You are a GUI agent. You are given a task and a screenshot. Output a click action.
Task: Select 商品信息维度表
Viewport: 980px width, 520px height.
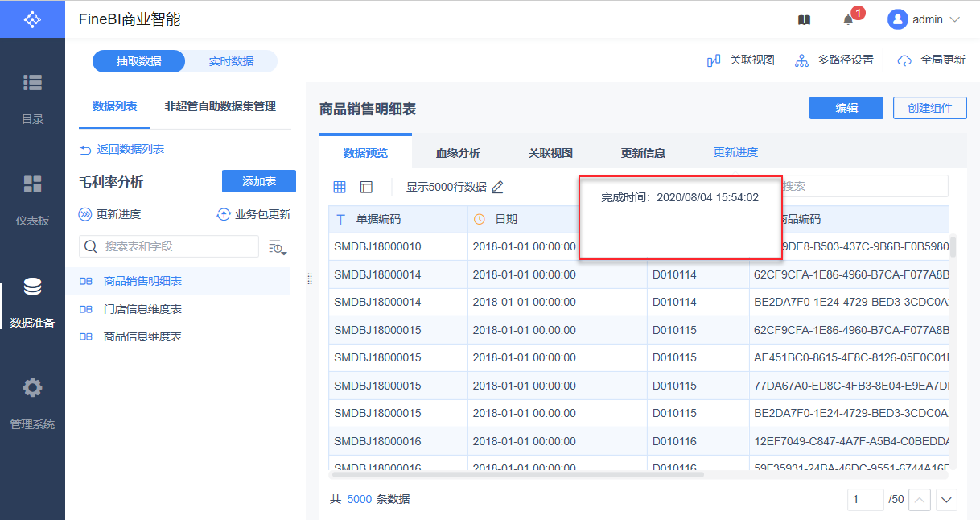pyautogui.click(x=178, y=336)
